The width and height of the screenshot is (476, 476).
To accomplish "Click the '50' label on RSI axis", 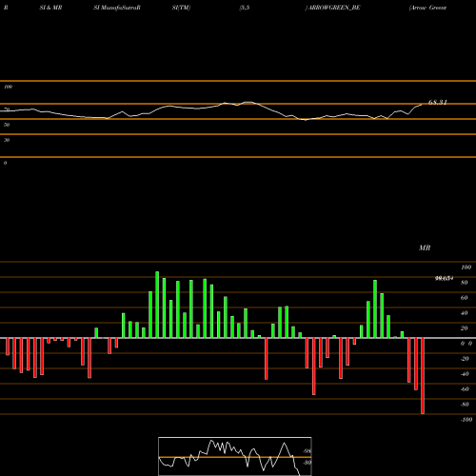I will click(x=7, y=125).
